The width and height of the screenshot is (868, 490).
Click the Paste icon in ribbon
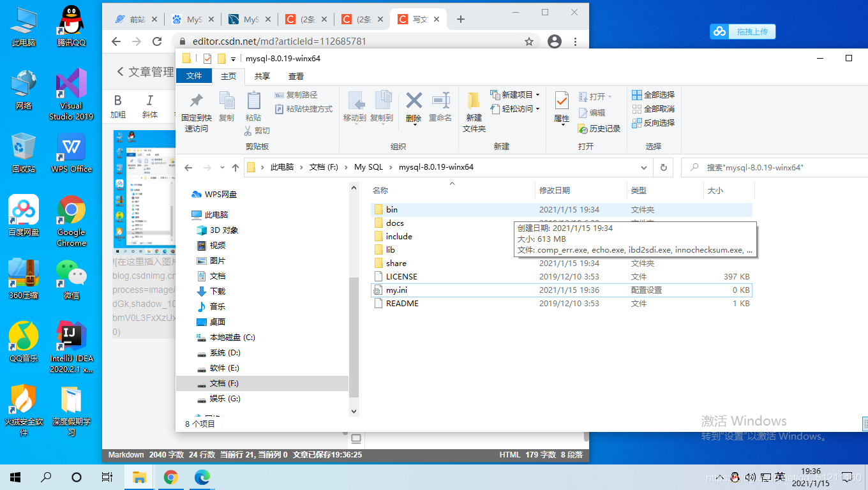coord(253,100)
